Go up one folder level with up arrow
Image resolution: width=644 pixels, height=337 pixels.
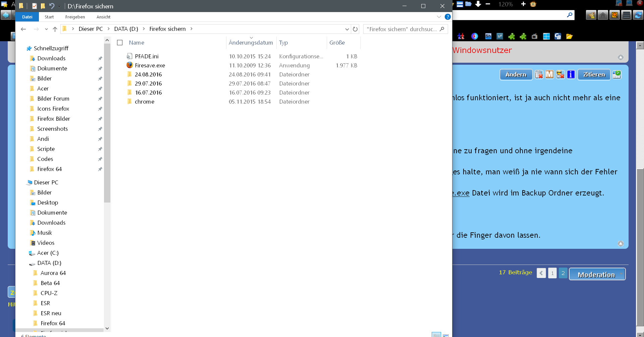coord(55,29)
